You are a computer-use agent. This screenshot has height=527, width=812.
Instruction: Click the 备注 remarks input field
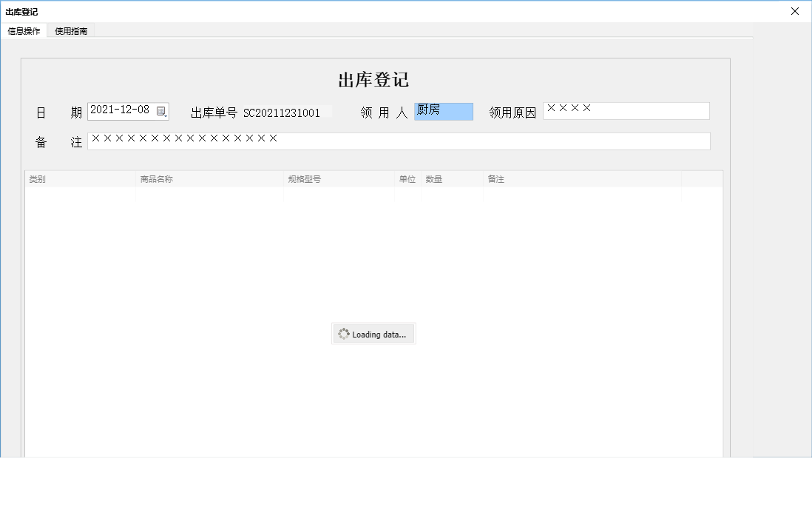(399, 141)
